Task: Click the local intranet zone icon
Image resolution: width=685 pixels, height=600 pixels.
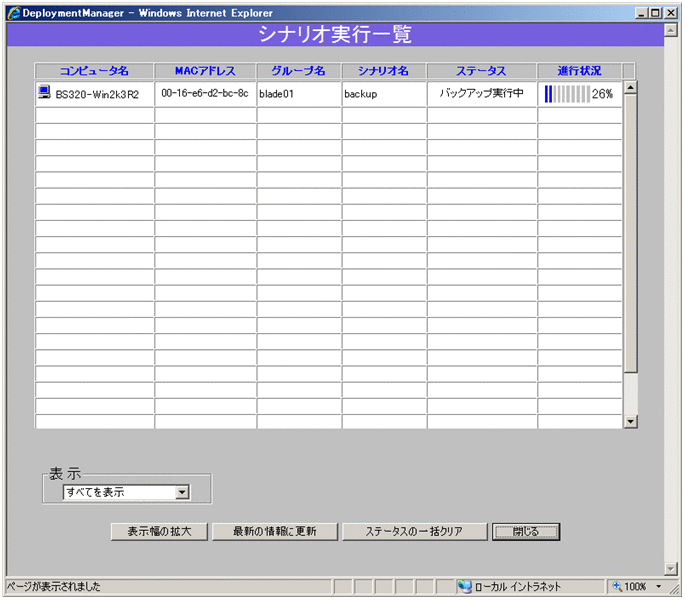Action: (464, 586)
